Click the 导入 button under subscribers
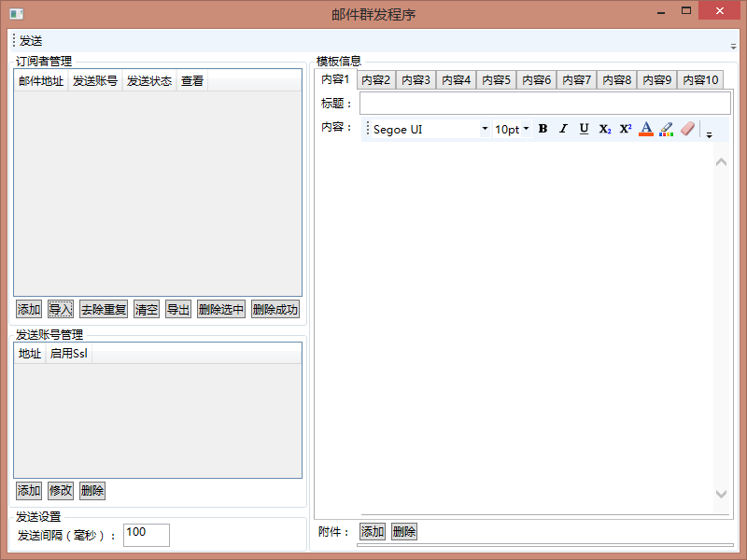The image size is (747, 560). (x=61, y=310)
